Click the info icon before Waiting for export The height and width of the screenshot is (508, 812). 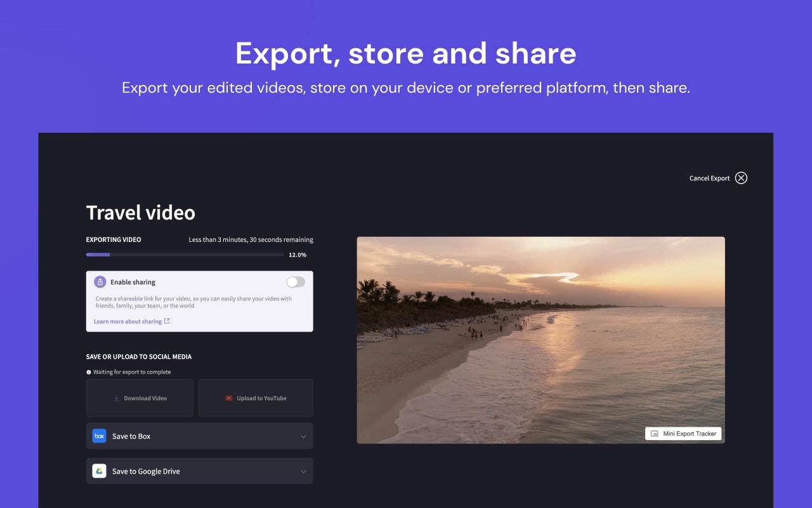coord(88,371)
